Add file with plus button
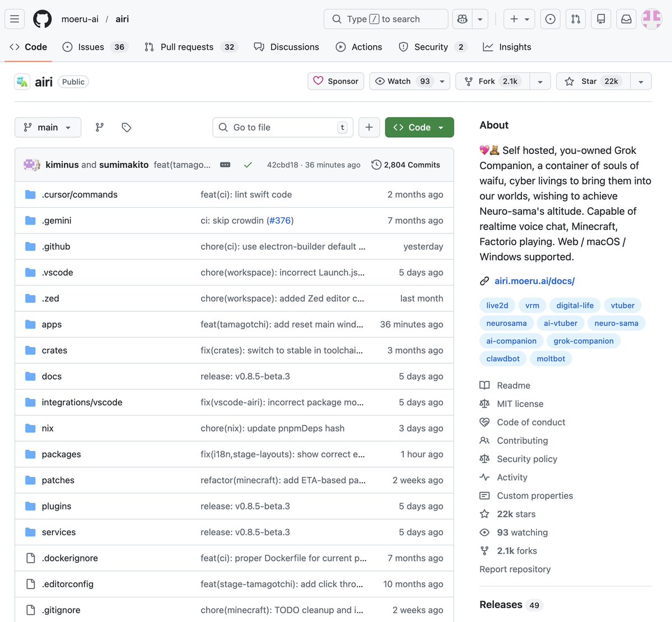 tap(369, 127)
